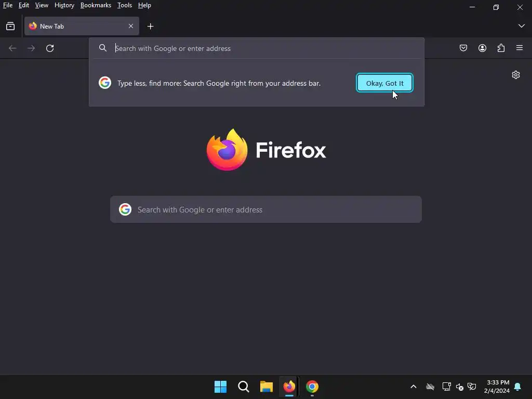Click the muted volume tray icon
This screenshot has width=532, height=399.
[460, 387]
